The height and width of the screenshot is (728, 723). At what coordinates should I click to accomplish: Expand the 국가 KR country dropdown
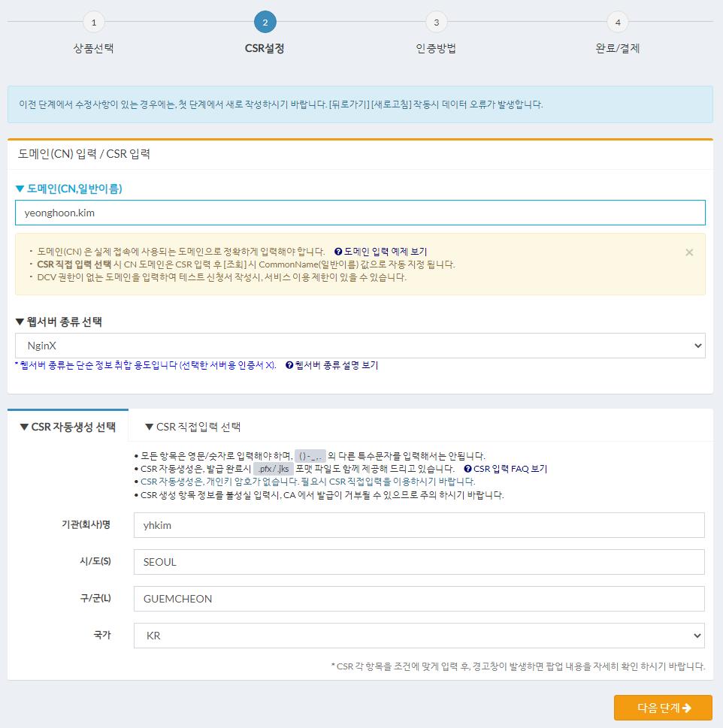(419, 636)
